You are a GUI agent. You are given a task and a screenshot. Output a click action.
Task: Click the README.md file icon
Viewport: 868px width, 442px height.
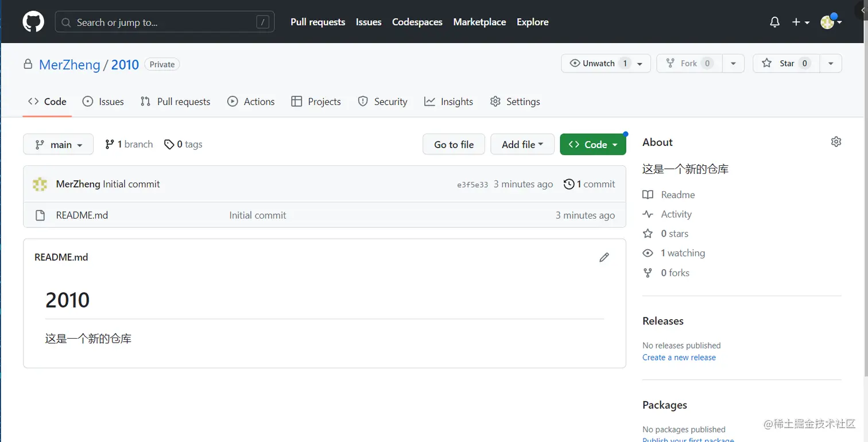pyautogui.click(x=40, y=215)
